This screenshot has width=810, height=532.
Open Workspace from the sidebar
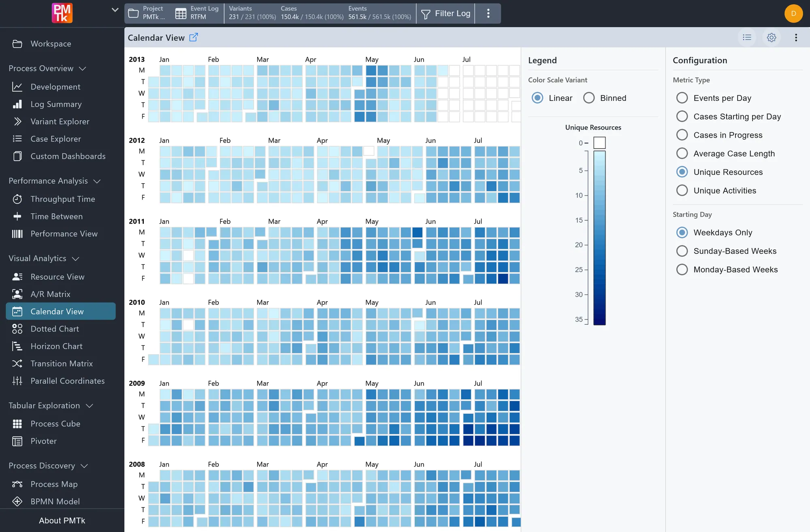61,44
